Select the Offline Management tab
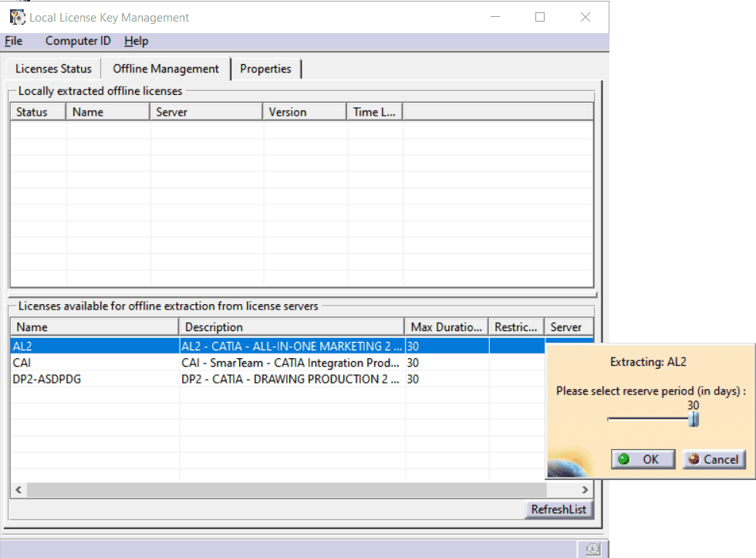 pyautogui.click(x=166, y=69)
